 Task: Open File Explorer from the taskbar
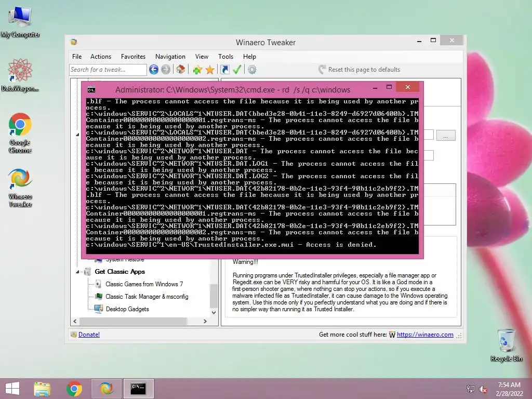(42, 389)
